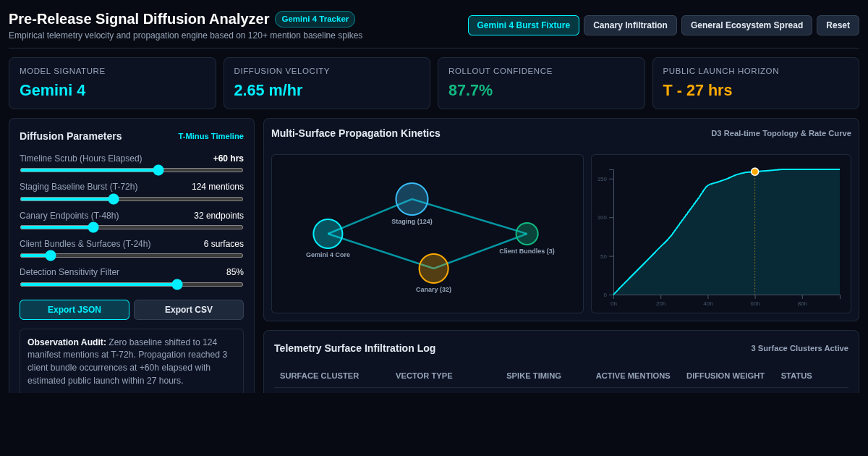Click the D3 Real-time Topology & Rate Curve label
The image size is (868, 456).
pyautogui.click(x=781, y=133)
